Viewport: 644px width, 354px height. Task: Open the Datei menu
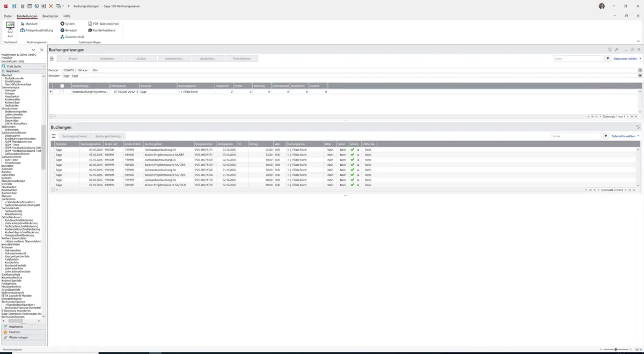click(x=8, y=16)
